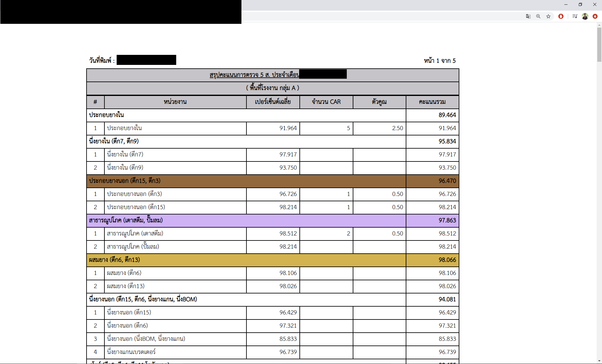The width and height of the screenshot is (602, 364).
Task: Click the 'คะแนนรวม' column header
Action: pos(432,102)
